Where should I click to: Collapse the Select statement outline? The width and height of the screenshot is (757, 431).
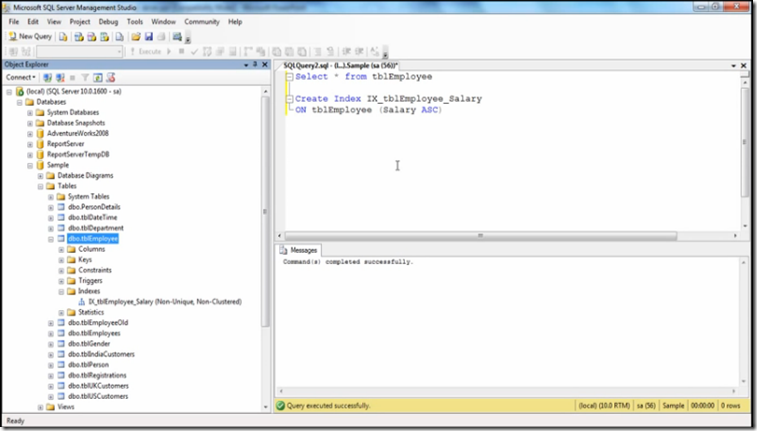289,77
